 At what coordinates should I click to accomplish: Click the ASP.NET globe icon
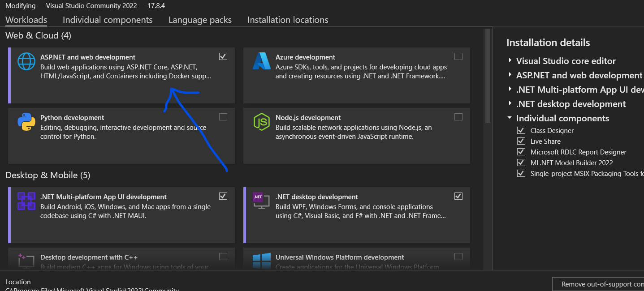[x=26, y=61]
